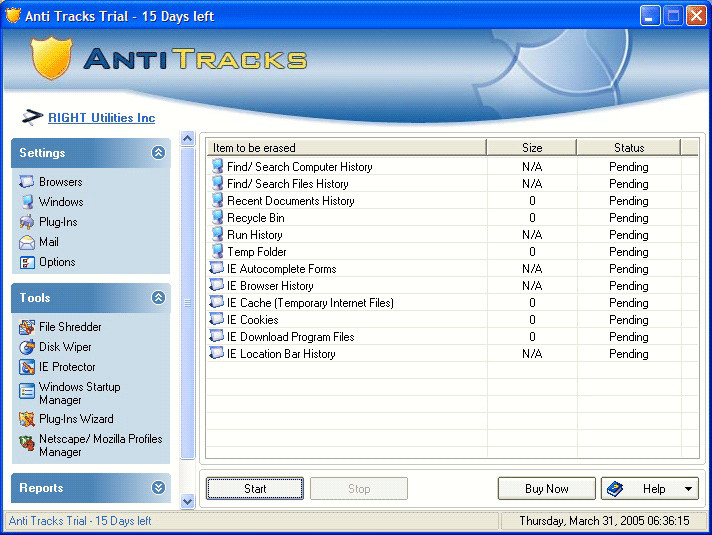The width and height of the screenshot is (712, 535).
Task: Collapse the Tools panel
Action: tap(158, 298)
